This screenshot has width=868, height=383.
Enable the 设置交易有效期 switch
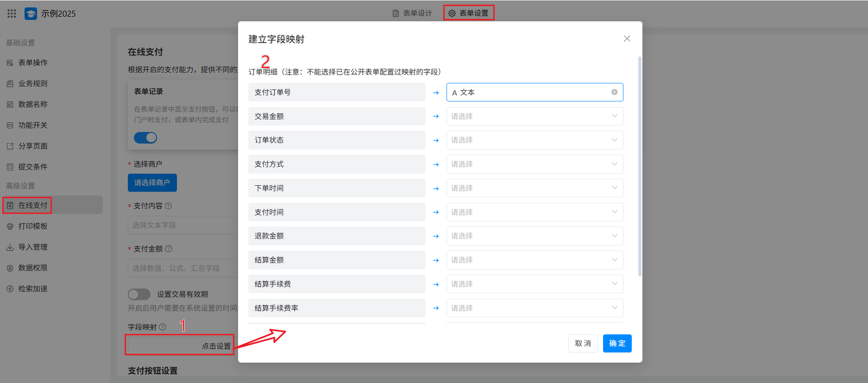tap(139, 295)
